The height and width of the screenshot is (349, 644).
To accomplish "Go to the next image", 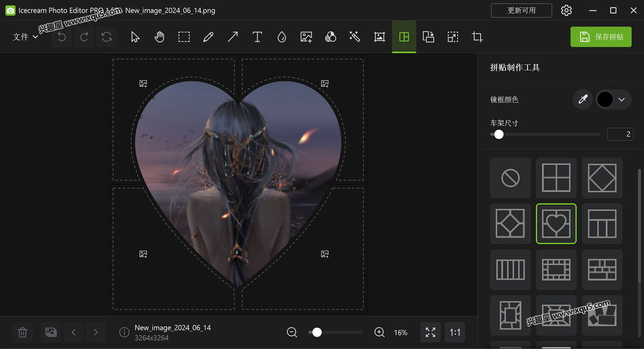I will (x=96, y=332).
